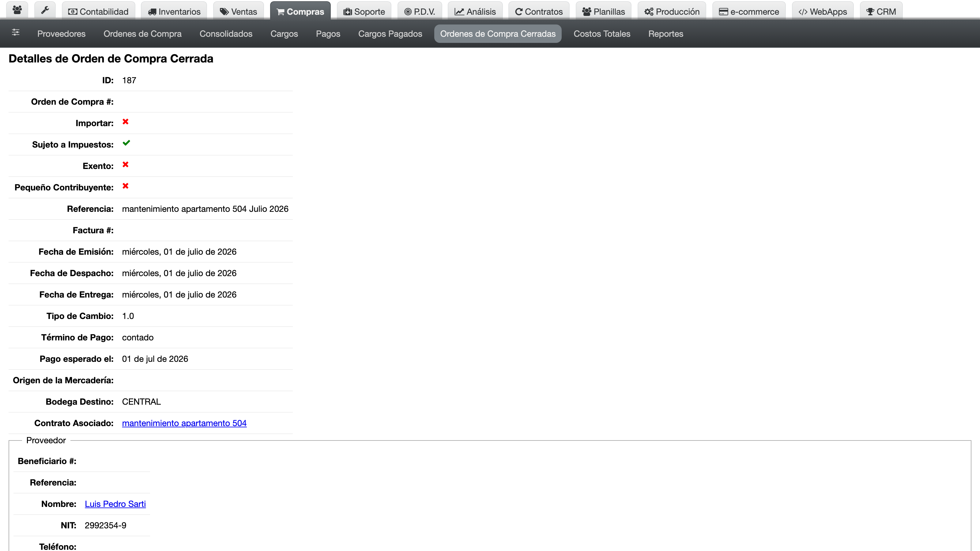Click the Proveedor fieldset legend

click(46, 440)
